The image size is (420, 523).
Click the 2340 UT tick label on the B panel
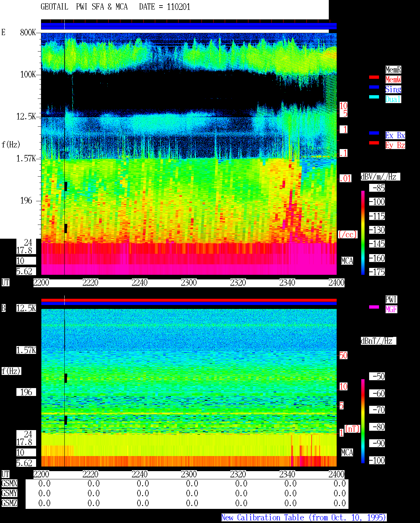287,474
